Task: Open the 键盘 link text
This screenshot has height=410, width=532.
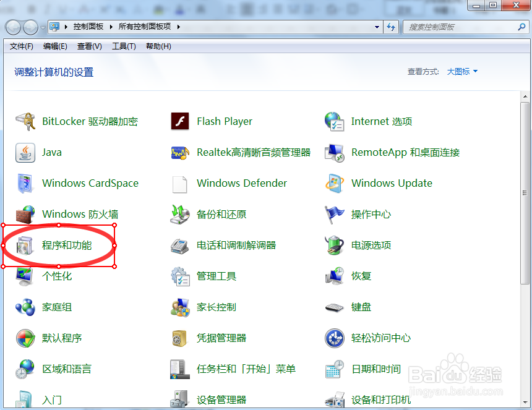Action: pyautogui.click(x=361, y=307)
